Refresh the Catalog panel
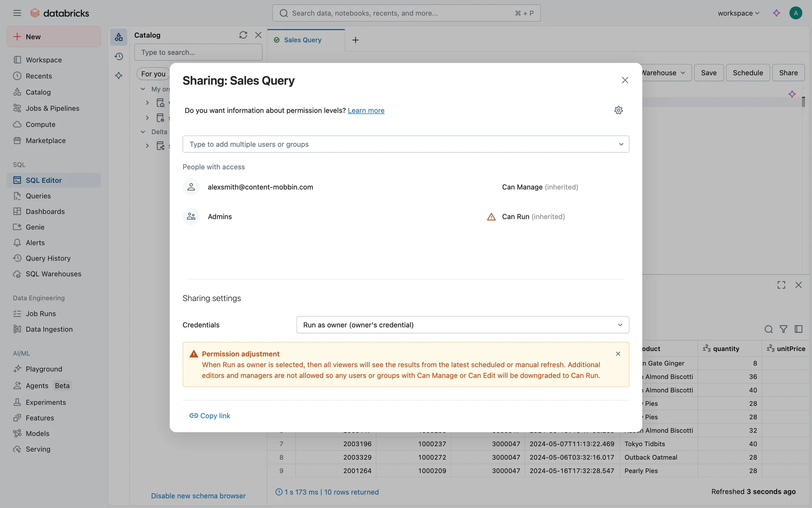Viewport: 812px width, 508px height. click(243, 35)
